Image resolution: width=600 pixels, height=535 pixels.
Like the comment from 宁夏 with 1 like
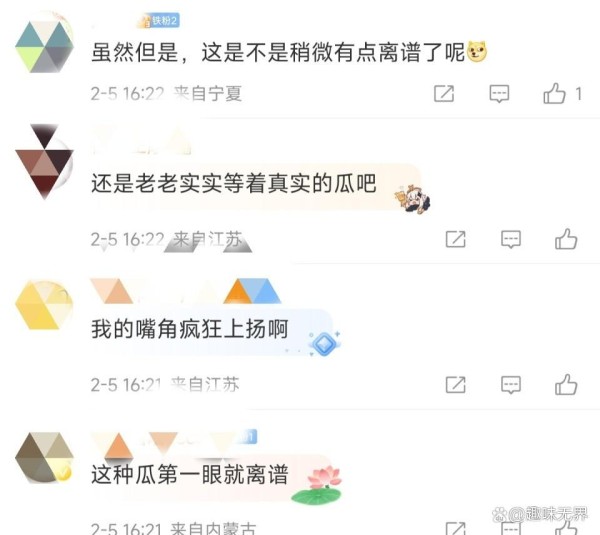tap(554, 93)
